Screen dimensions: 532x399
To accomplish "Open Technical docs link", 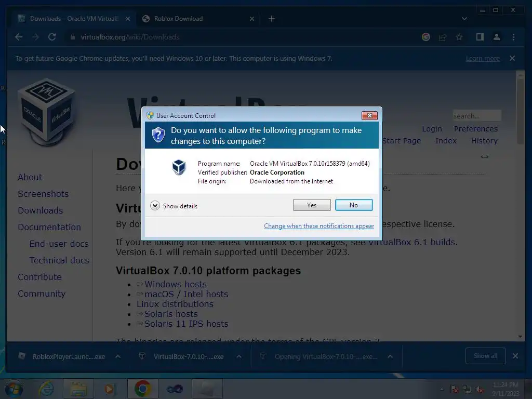I will [x=59, y=260].
